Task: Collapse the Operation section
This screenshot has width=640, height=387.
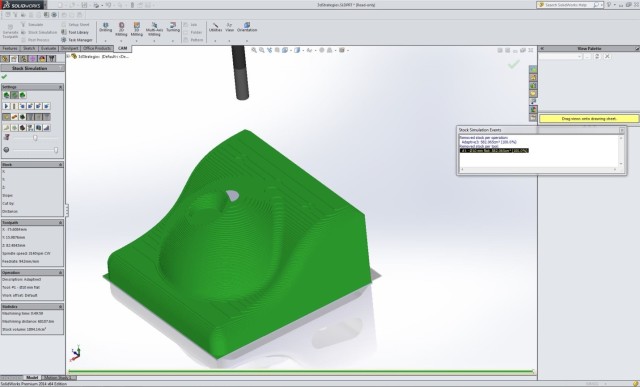Action: (60, 272)
